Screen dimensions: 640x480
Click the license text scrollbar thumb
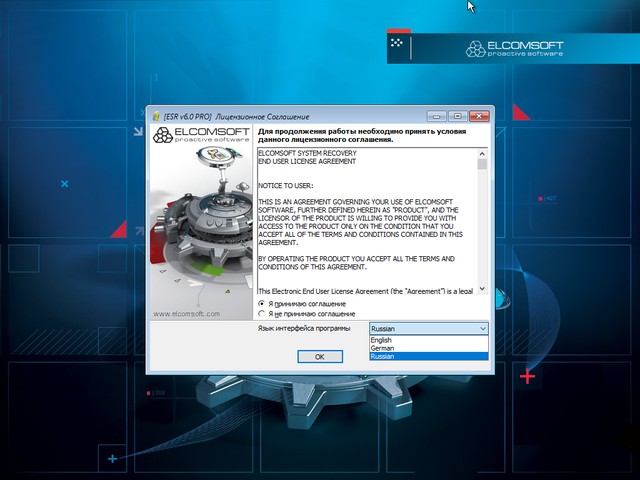[x=483, y=165]
